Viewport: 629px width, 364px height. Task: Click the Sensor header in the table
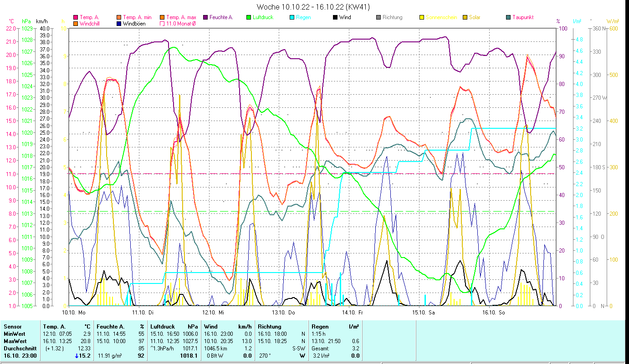click(x=12, y=327)
